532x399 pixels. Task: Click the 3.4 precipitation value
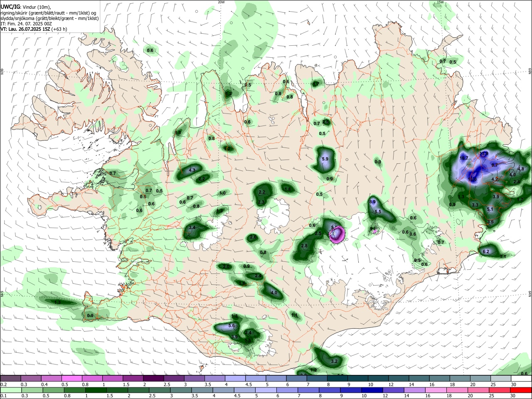(192, 228)
